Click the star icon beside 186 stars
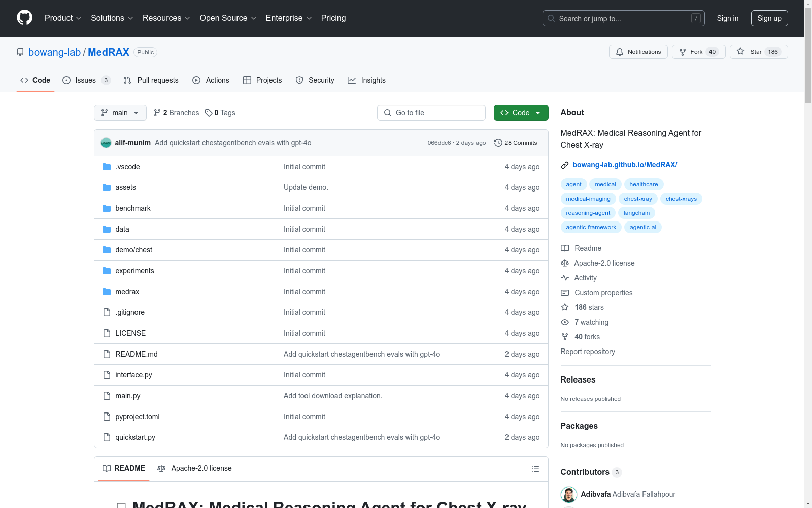The width and height of the screenshot is (812, 508). pyautogui.click(x=565, y=307)
